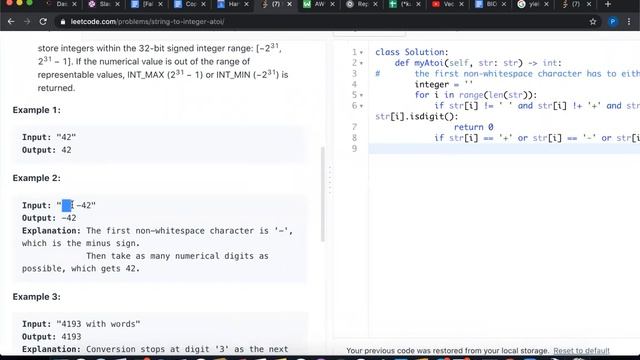Click the 'Example 1:' heading
The width and height of the screenshot is (640, 360).
pyautogui.click(x=36, y=110)
